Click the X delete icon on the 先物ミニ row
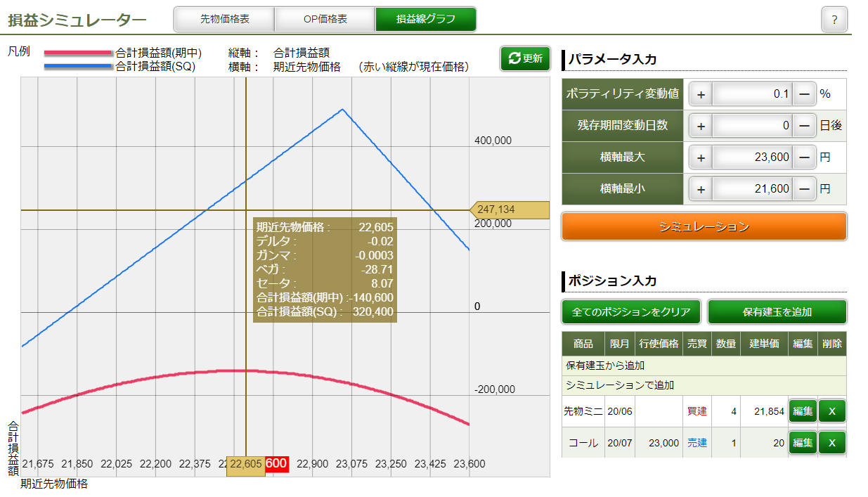868x497 pixels. tap(832, 411)
